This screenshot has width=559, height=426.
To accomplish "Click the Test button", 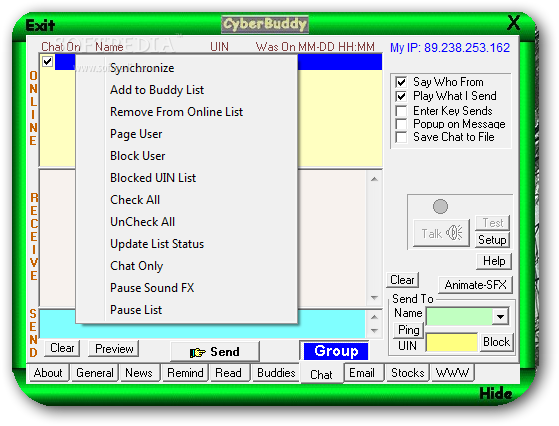I will [492, 223].
